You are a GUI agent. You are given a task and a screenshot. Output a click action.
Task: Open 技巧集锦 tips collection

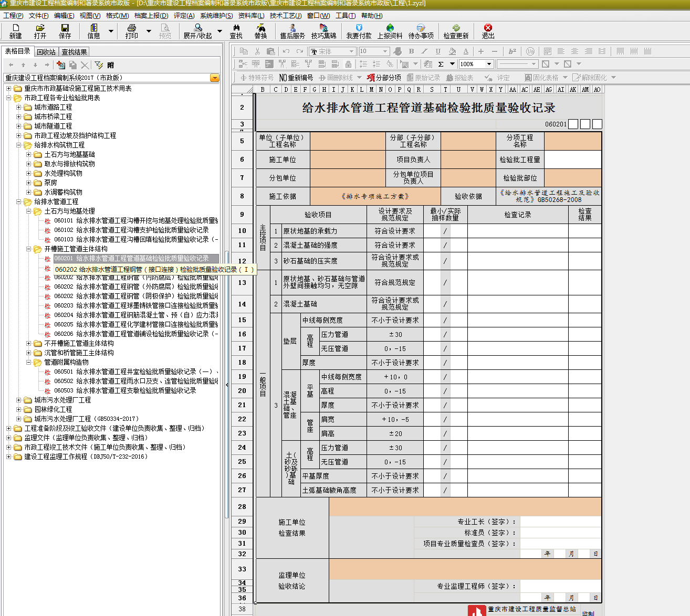point(323,31)
